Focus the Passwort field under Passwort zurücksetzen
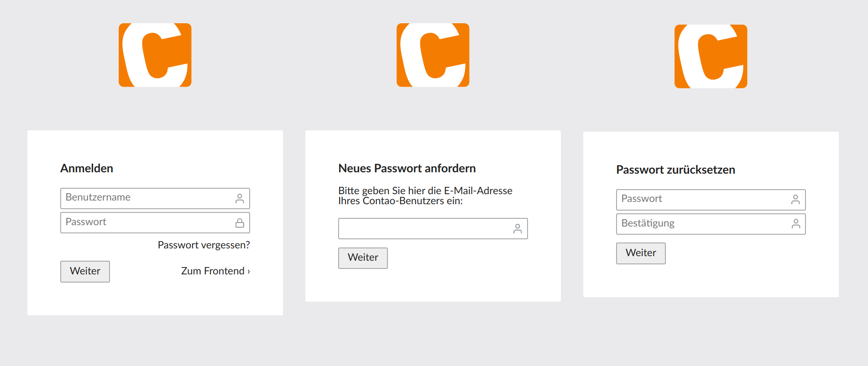Viewport: 868px width, 366px height. click(x=711, y=200)
